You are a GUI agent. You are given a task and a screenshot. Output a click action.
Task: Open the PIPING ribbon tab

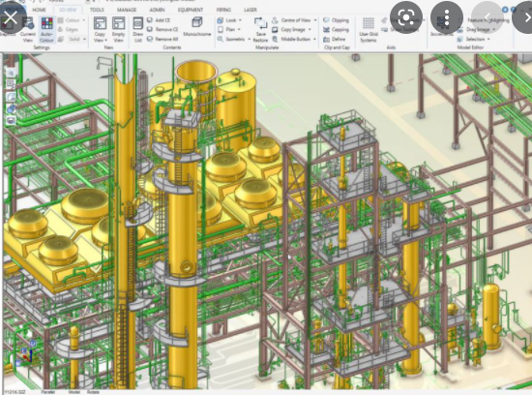click(x=223, y=10)
